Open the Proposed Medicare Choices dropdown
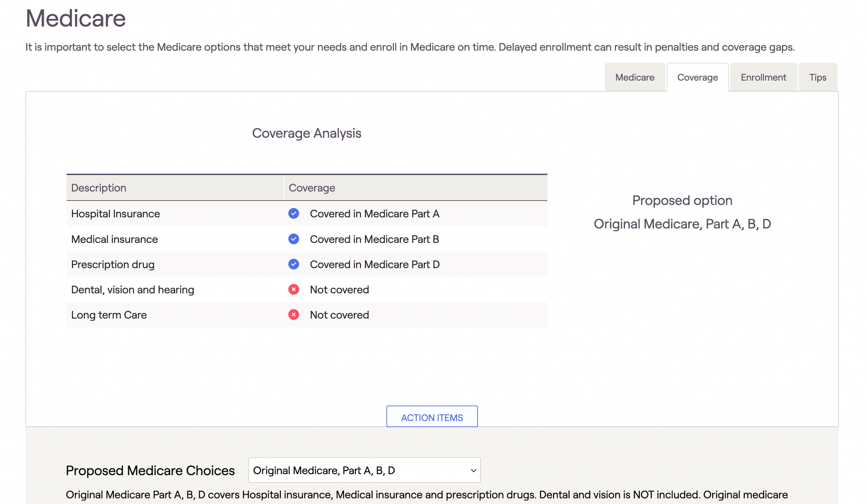Screen dimensions: 867x504 [364, 470]
